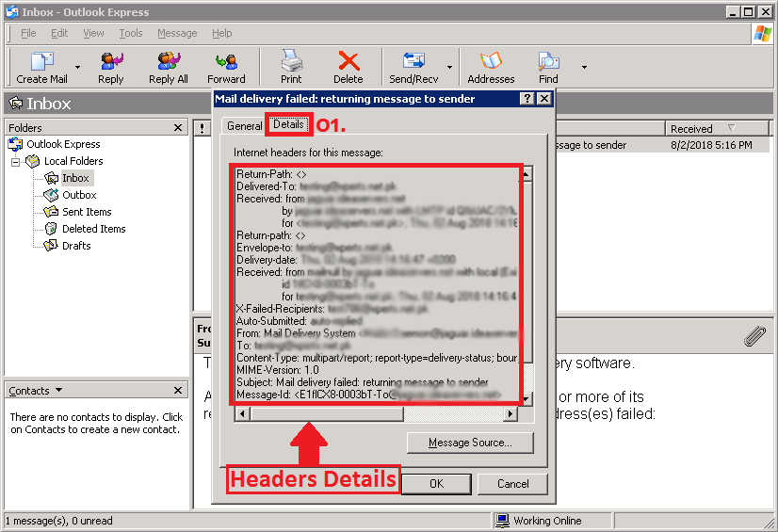
Task: Click the Reply All toolbar icon
Action: point(169,61)
